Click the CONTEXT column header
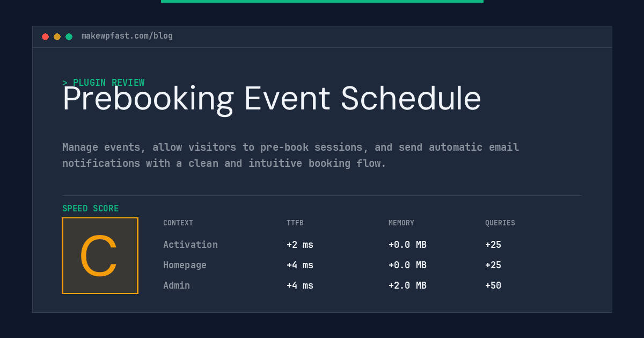644x338 pixels. (x=178, y=223)
